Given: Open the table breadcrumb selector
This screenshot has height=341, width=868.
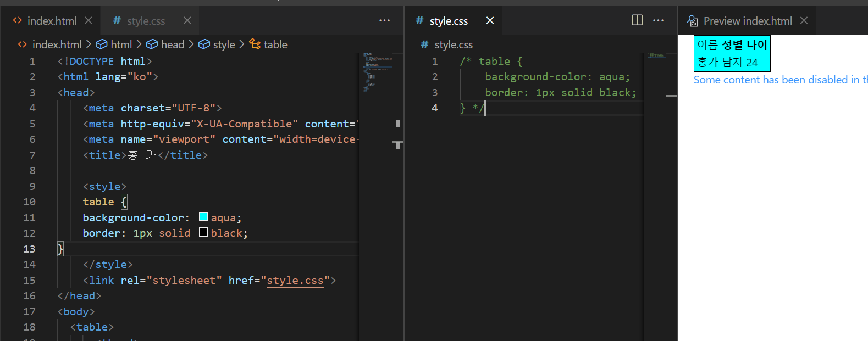Looking at the screenshot, I should [x=275, y=44].
